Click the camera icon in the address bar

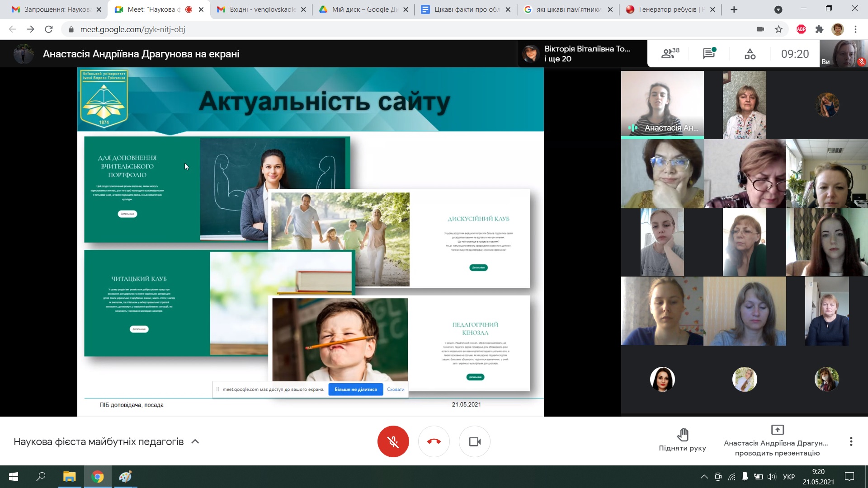(x=761, y=29)
